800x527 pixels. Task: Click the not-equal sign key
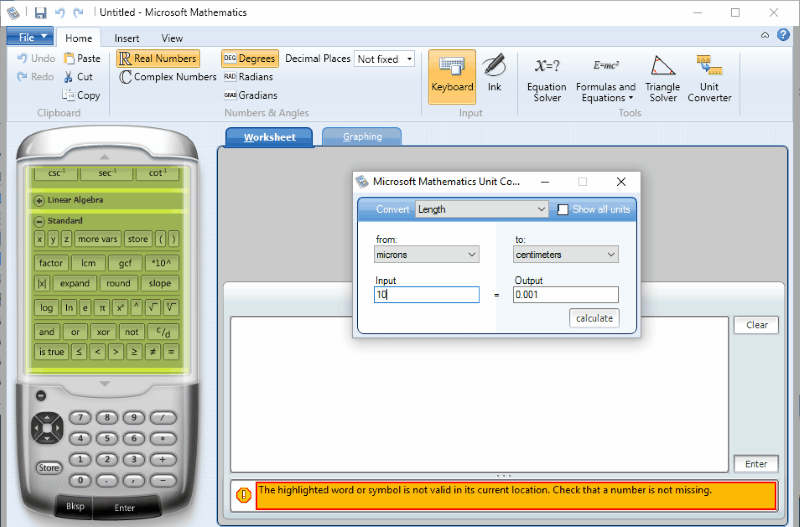pos(153,352)
